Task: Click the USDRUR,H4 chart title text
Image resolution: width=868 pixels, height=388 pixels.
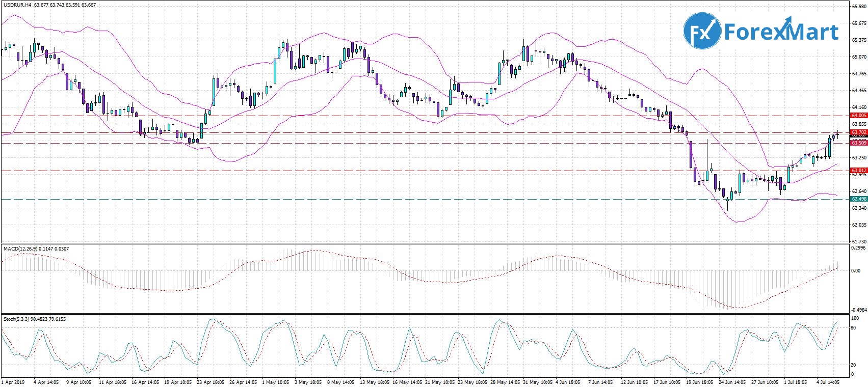Action: (x=17, y=5)
